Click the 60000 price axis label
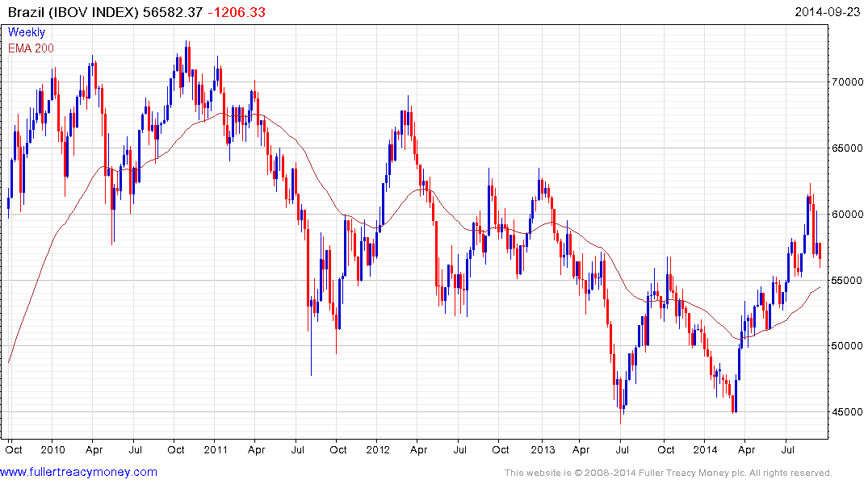 pyautogui.click(x=848, y=214)
